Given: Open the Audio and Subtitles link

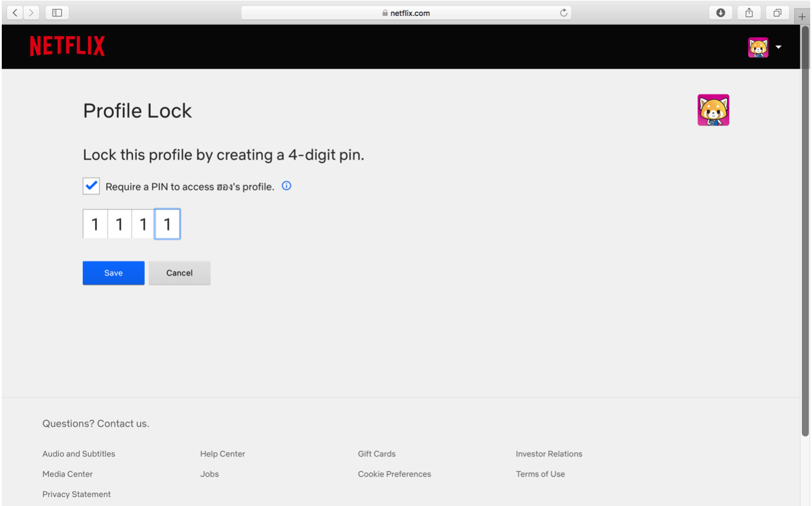Looking at the screenshot, I should point(79,454).
